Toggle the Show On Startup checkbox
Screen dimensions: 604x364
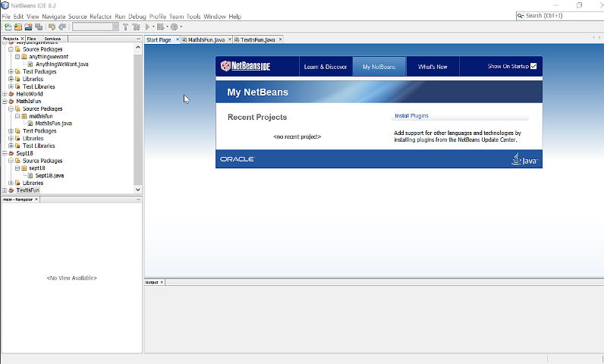click(533, 66)
